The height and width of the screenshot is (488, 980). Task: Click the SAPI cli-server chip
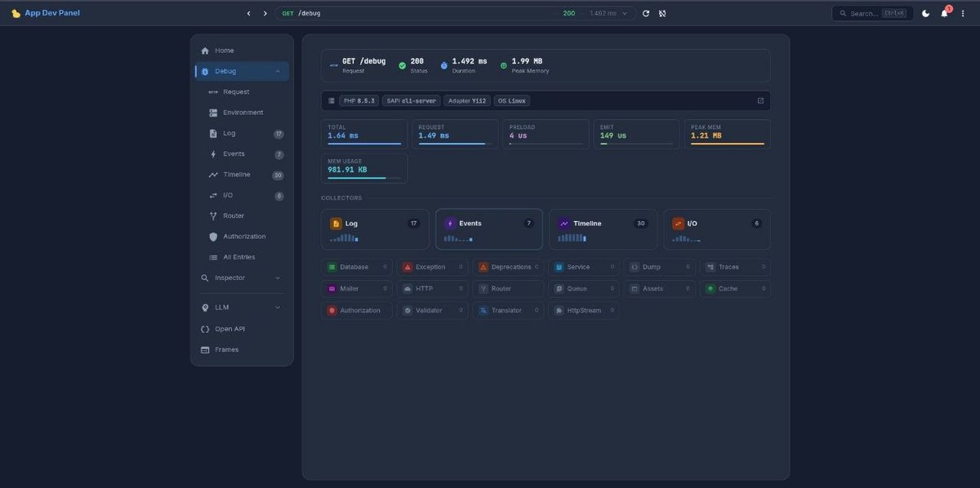tap(411, 101)
